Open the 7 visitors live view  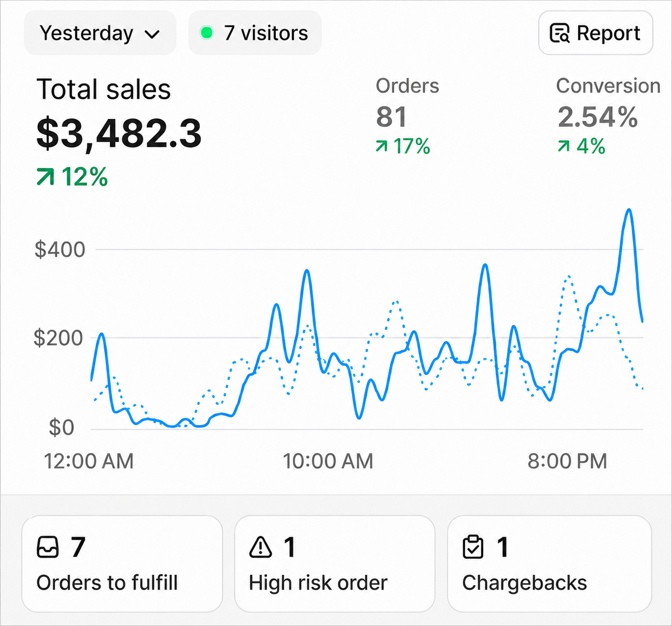[x=255, y=33]
